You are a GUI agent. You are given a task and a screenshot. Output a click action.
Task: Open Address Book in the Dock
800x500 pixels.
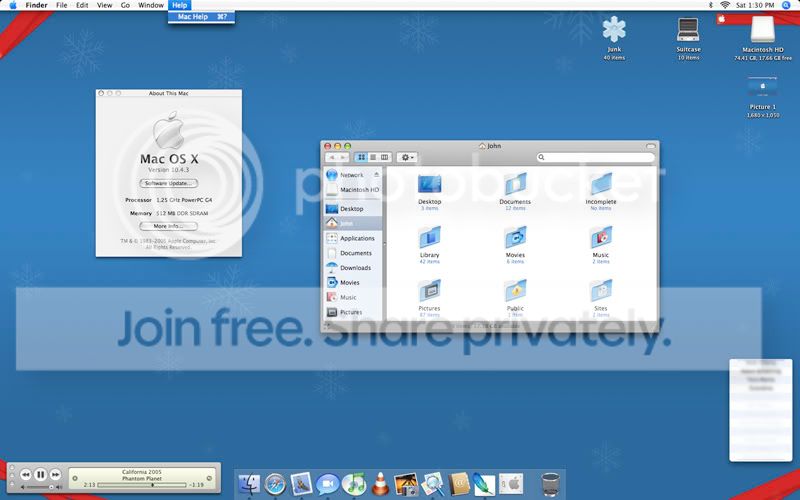click(x=459, y=484)
